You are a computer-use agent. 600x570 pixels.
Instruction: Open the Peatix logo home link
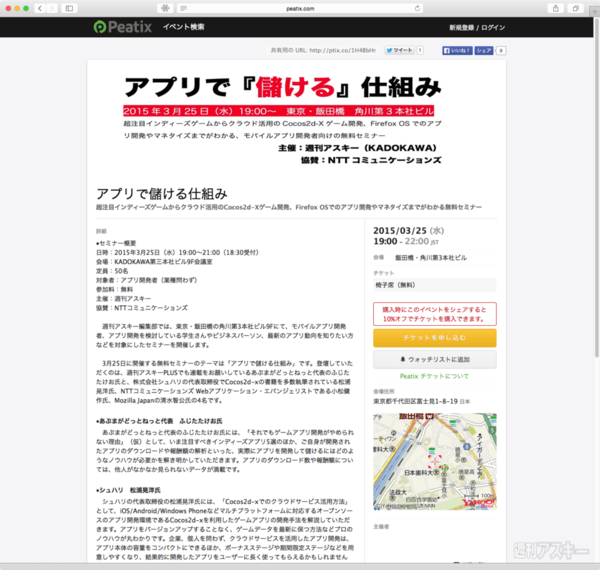pyautogui.click(x=123, y=27)
